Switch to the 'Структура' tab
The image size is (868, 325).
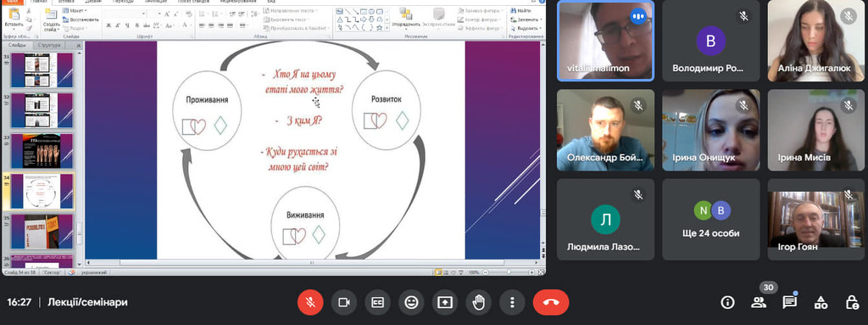[x=48, y=46]
